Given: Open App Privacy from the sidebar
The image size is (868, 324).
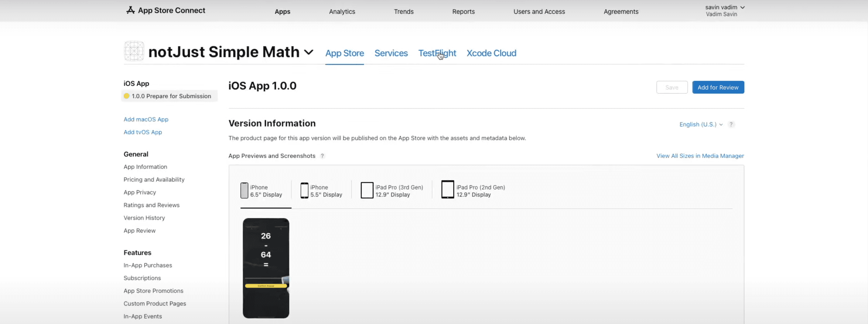Looking at the screenshot, I should (x=139, y=192).
